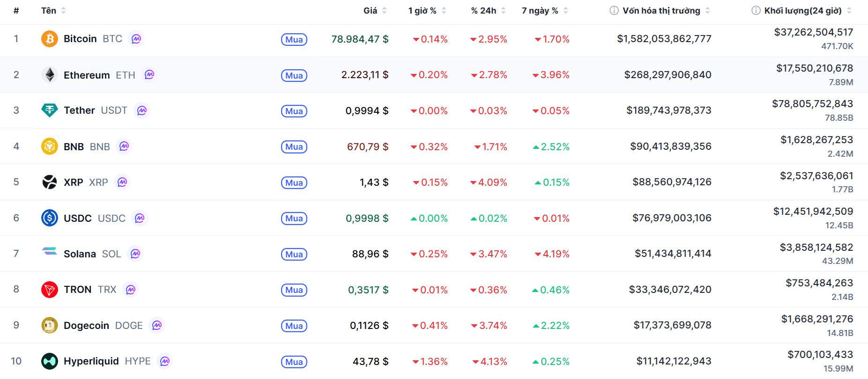
Task: Sort by the % 24h column
Action: click(489, 10)
